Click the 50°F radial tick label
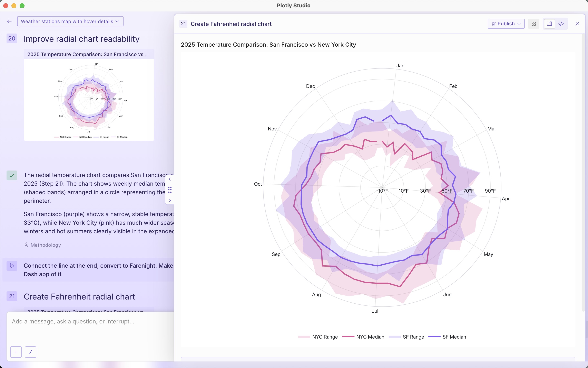This screenshot has width=588, height=368. click(447, 191)
